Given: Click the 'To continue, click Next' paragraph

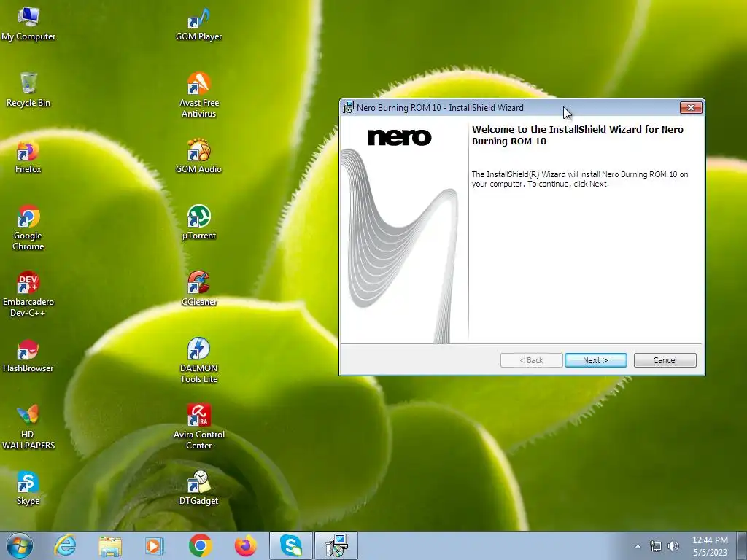Looking at the screenshot, I should click(580, 179).
